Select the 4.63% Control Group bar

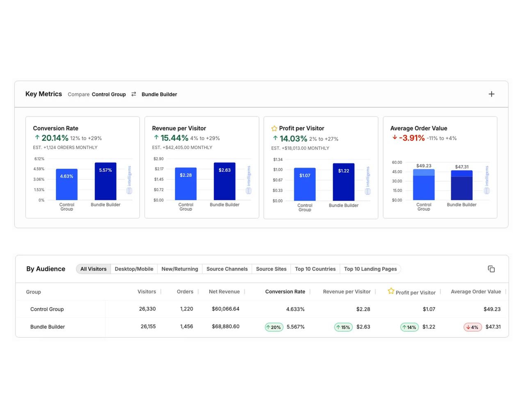point(66,185)
